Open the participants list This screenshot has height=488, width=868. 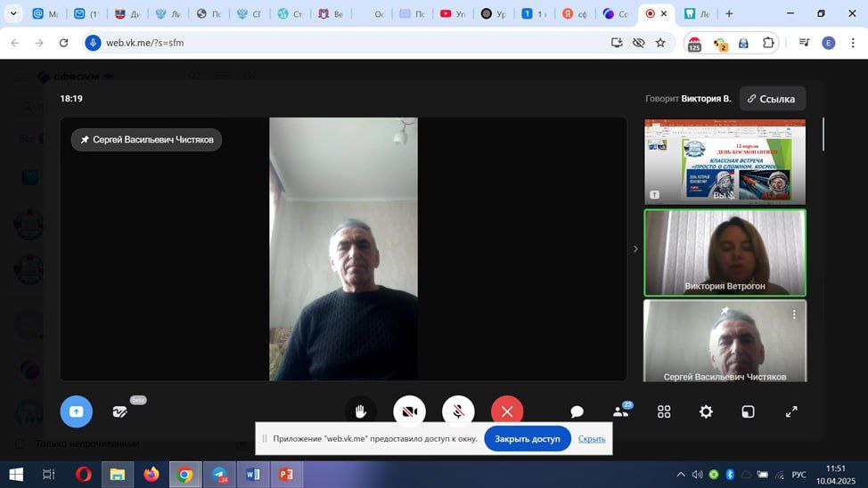621,411
